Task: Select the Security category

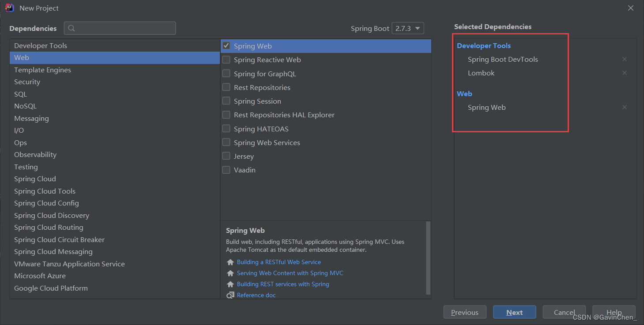Action: point(27,82)
